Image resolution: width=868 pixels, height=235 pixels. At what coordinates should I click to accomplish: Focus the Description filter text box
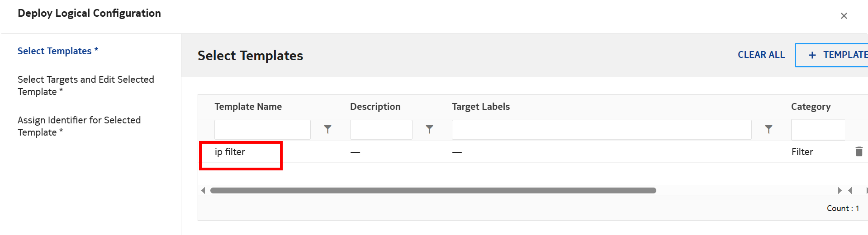(x=381, y=130)
